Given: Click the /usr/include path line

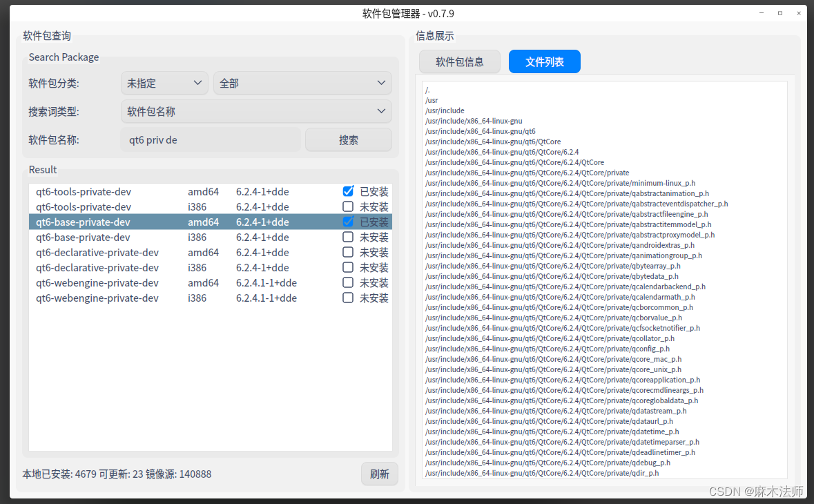Looking at the screenshot, I should [445, 110].
